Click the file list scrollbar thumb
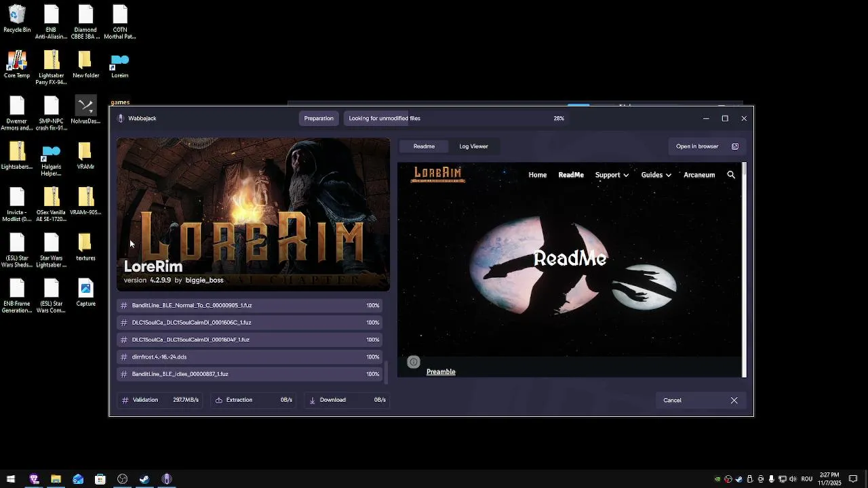This screenshot has width=868, height=488. click(386, 371)
